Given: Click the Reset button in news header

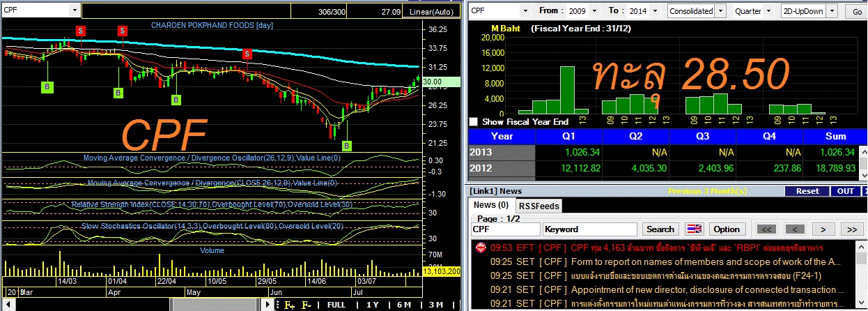Looking at the screenshot, I should (807, 190).
